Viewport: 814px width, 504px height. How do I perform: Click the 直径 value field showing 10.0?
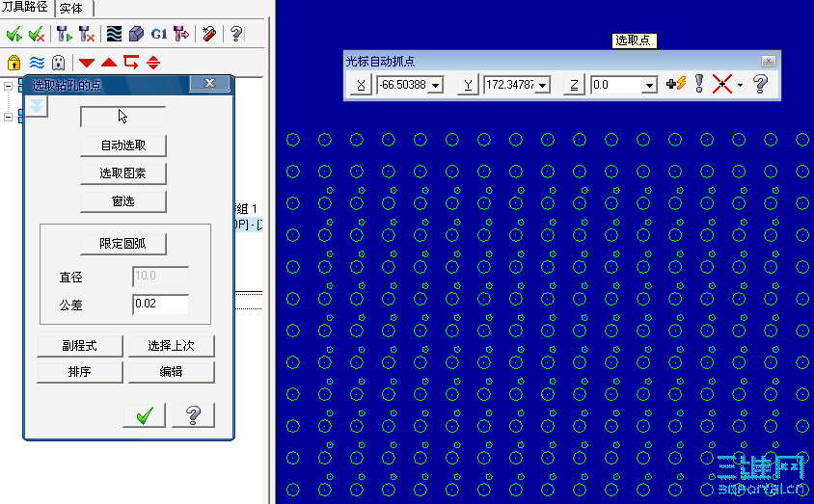160,277
